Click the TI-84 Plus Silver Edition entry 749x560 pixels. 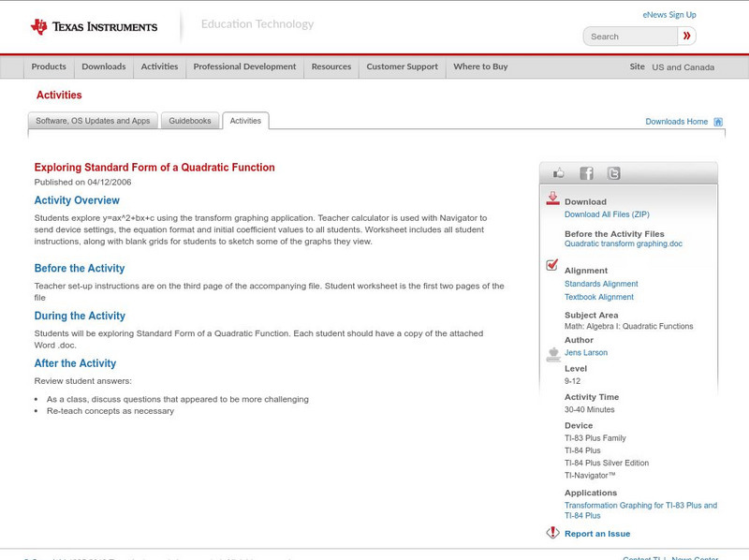(x=607, y=463)
